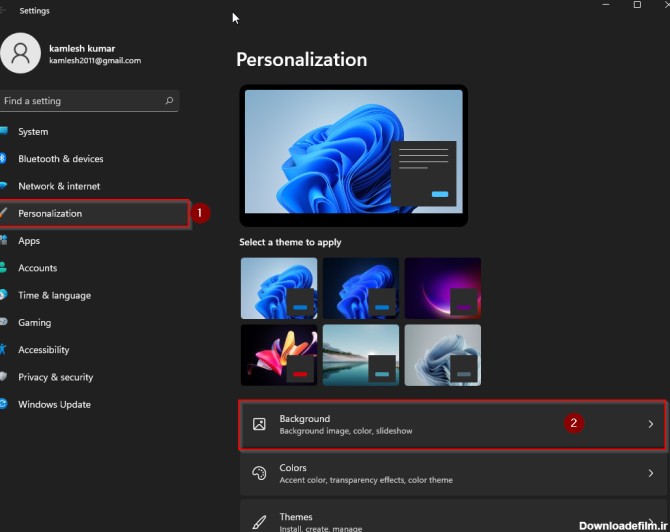This screenshot has width=670, height=532.
Task: Click the Personalization paintbrush sidebar icon
Action: pyautogui.click(x=3, y=213)
